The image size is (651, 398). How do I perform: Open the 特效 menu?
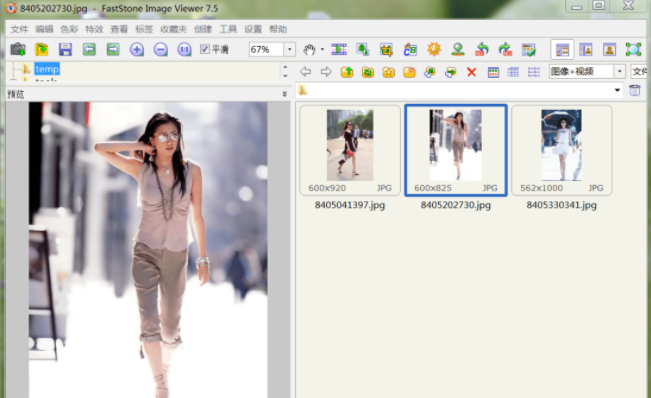click(94, 29)
